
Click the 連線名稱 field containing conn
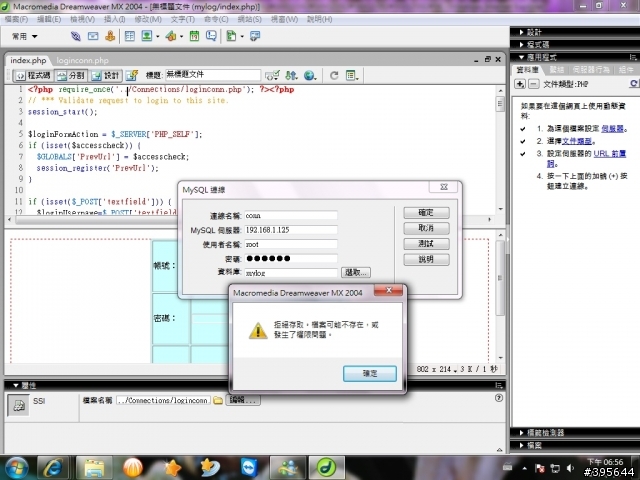(x=291, y=215)
